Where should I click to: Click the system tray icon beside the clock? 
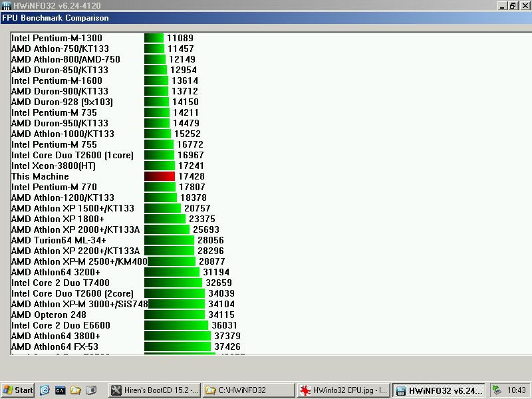(497, 390)
